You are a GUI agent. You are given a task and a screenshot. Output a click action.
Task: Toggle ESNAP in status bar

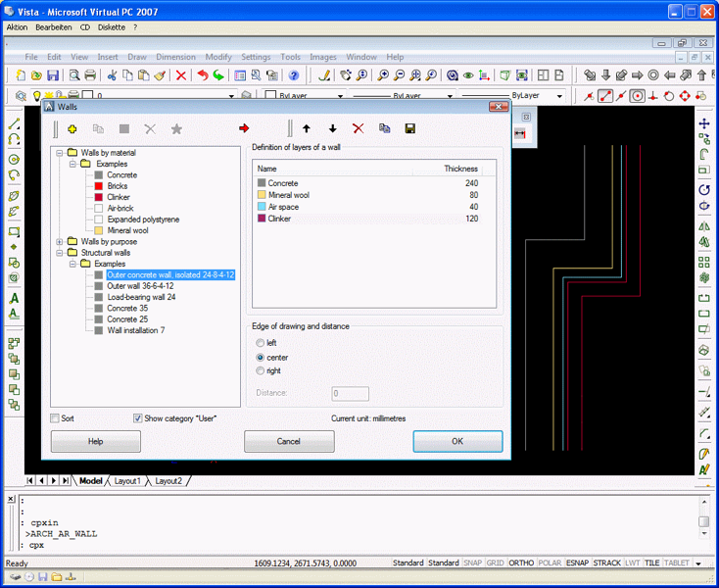(x=577, y=563)
